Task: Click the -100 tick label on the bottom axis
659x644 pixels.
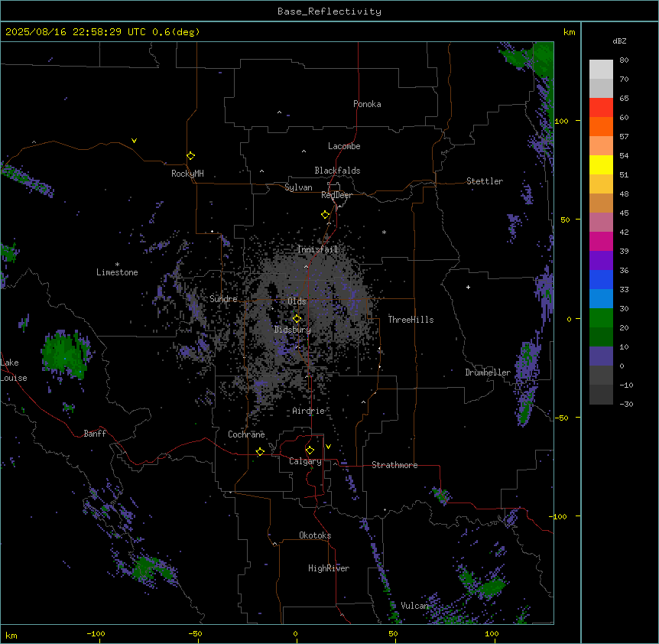Action: (96, 633)
